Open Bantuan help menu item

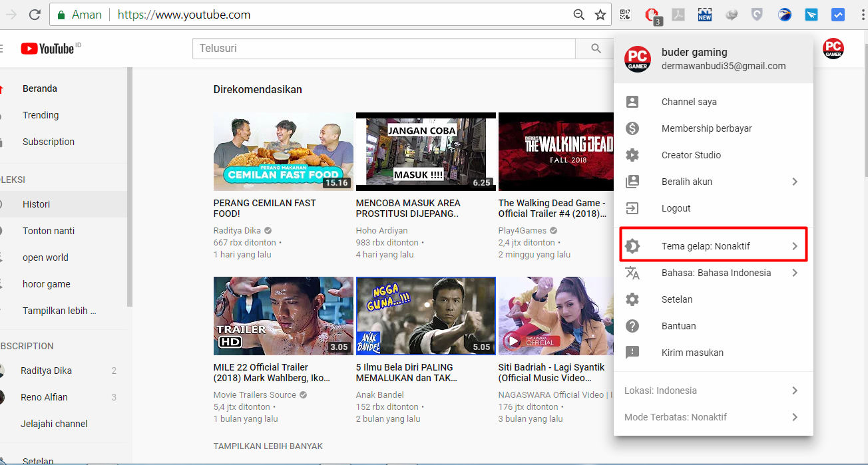point(713,326)
